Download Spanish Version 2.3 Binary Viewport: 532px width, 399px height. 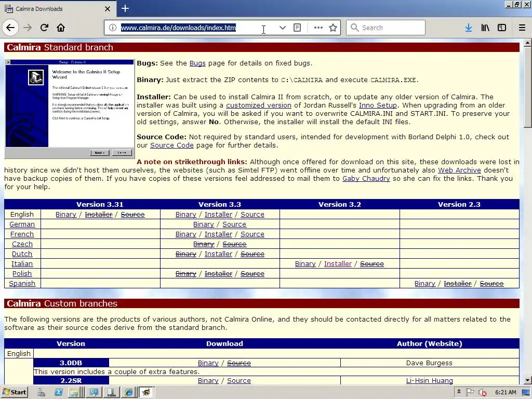pos(425,283)
